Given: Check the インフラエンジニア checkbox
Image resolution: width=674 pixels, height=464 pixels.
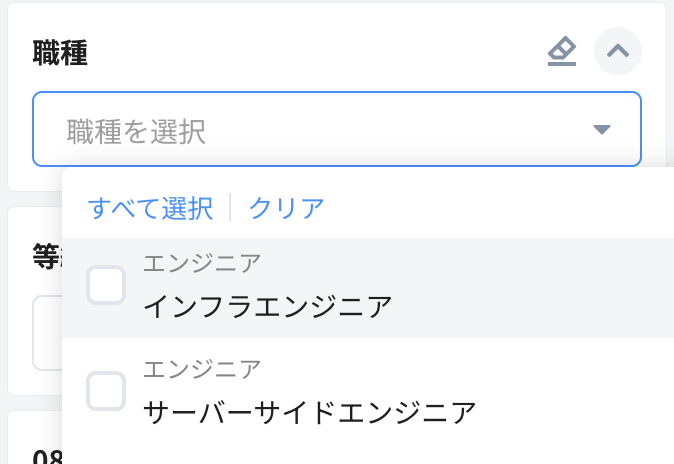Looking at the screenshot, I should [x=106, y=285].
